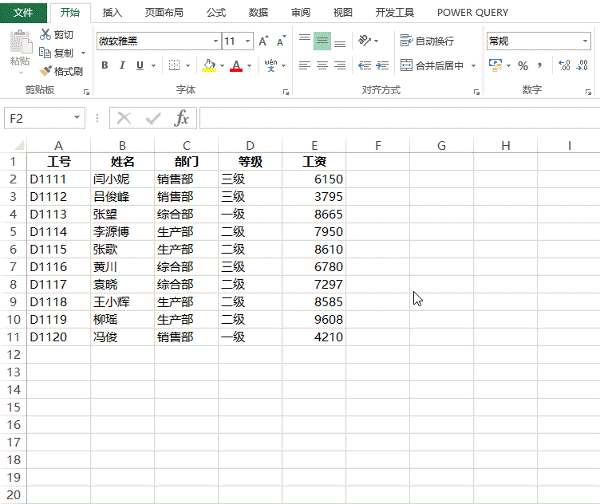The width and height of the screenshot is (600, 504).
Task: Toggle 自动换行 wrap text
Action: [x=427, y=41]
